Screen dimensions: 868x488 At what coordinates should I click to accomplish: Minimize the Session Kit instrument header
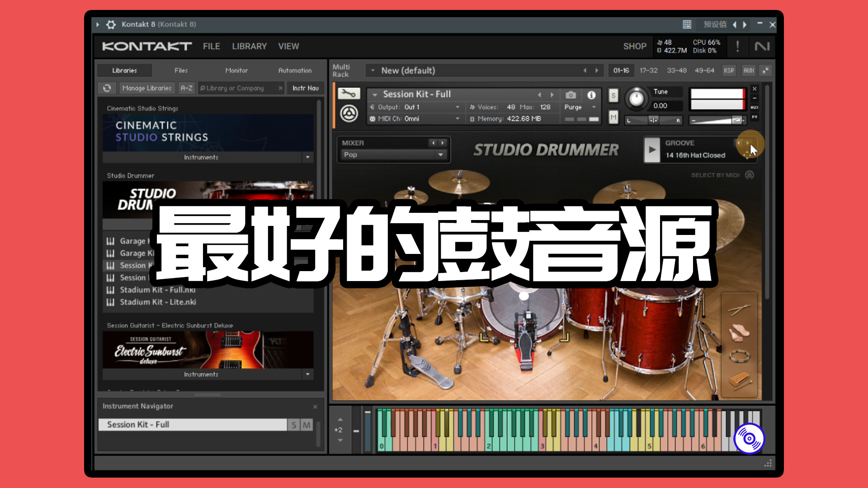coord(755,98)
